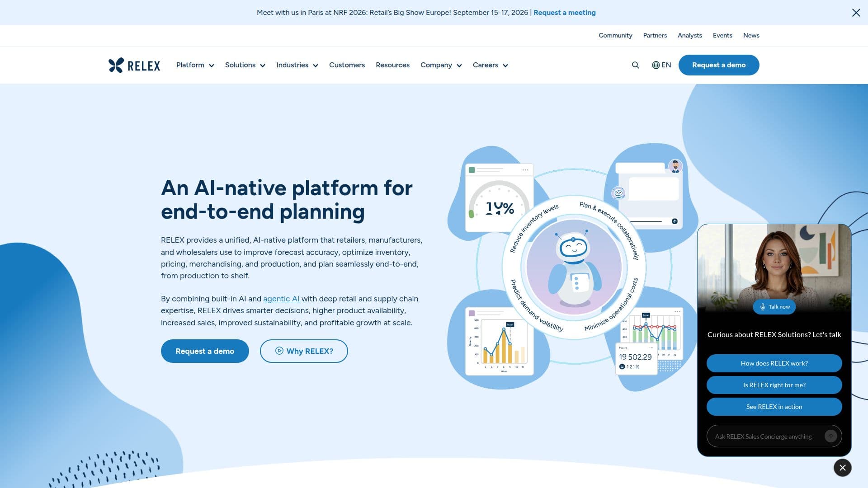The image size is (868, 488).
Task: Open the EN language selector
Action: click(661, 65)
